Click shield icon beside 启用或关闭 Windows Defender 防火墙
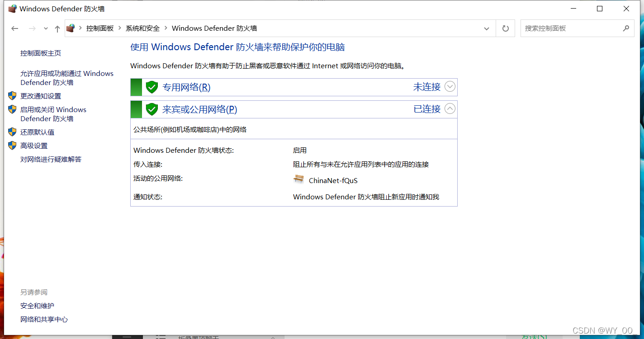This screenshot has width=644, height=339. tap(12, 109)
